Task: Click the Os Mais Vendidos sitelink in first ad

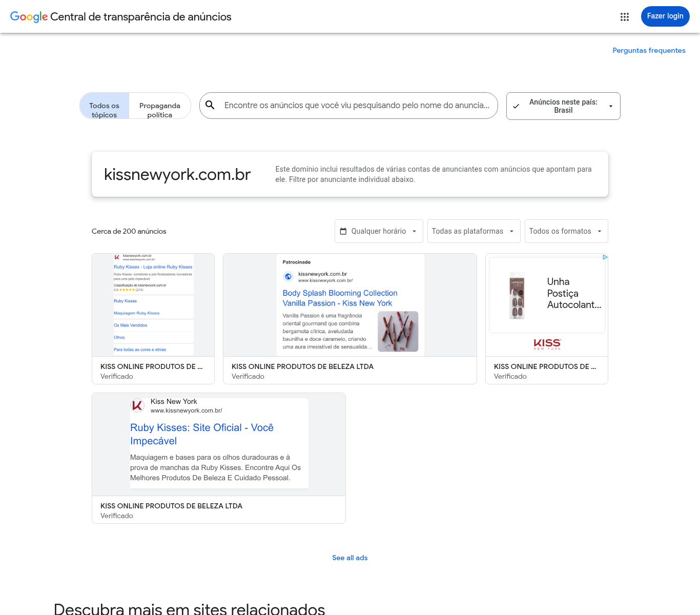Action: (x=131, y=325)
